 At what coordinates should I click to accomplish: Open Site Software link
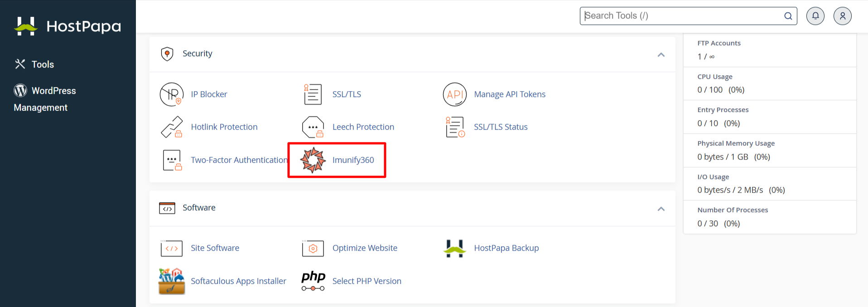pyautogui.click(x=215, y=248)
